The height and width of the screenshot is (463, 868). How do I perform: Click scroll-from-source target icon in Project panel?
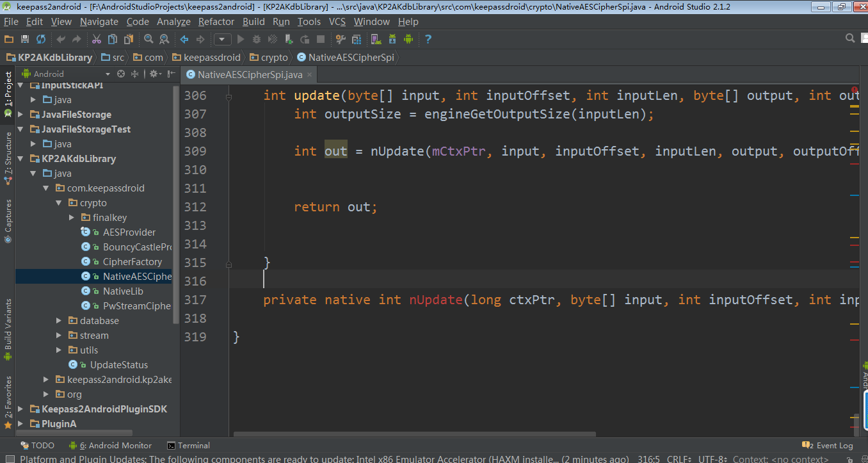click(120, 74)
